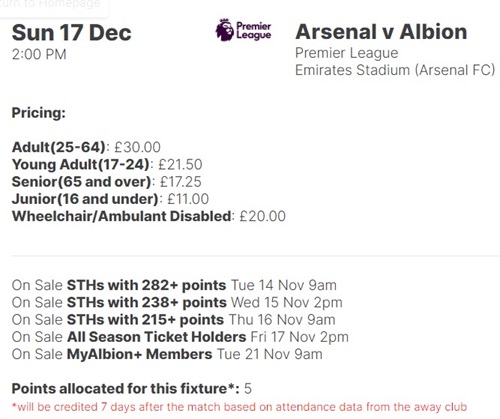Select the Senior(65 and over) price line
Screen dimensions: 500x419
(107, 182)
